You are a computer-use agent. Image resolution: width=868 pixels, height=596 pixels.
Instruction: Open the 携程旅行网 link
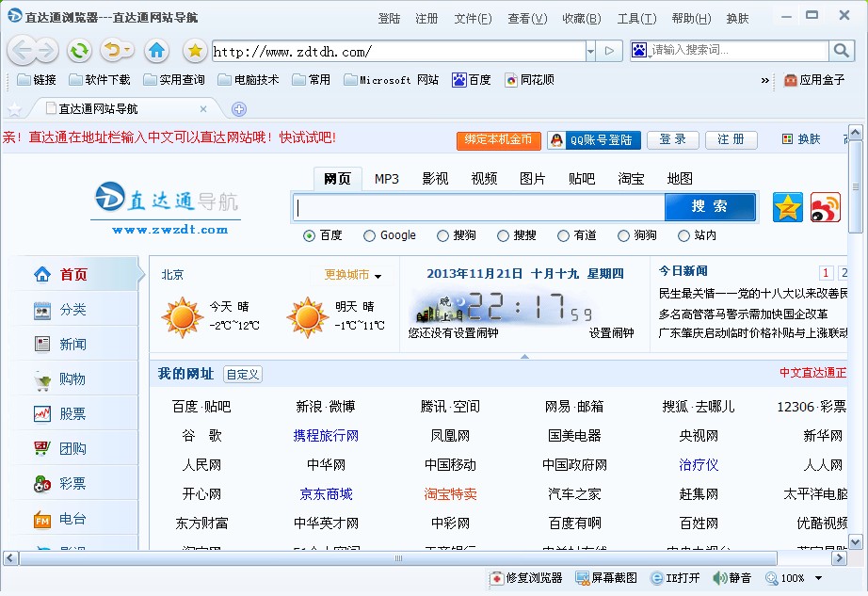tap(326, 436)
